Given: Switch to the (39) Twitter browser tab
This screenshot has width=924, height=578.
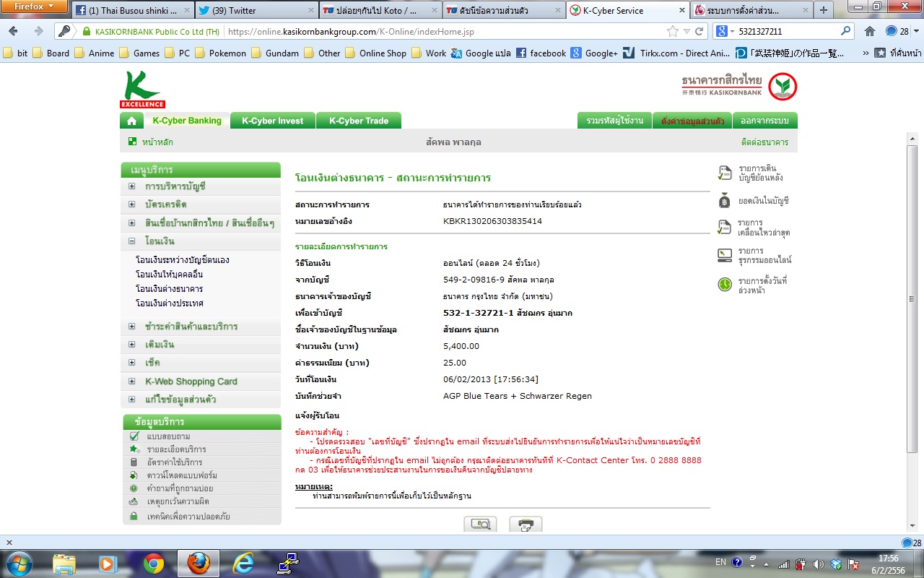Looking at the screenshot, I should (x=256, y=10).
